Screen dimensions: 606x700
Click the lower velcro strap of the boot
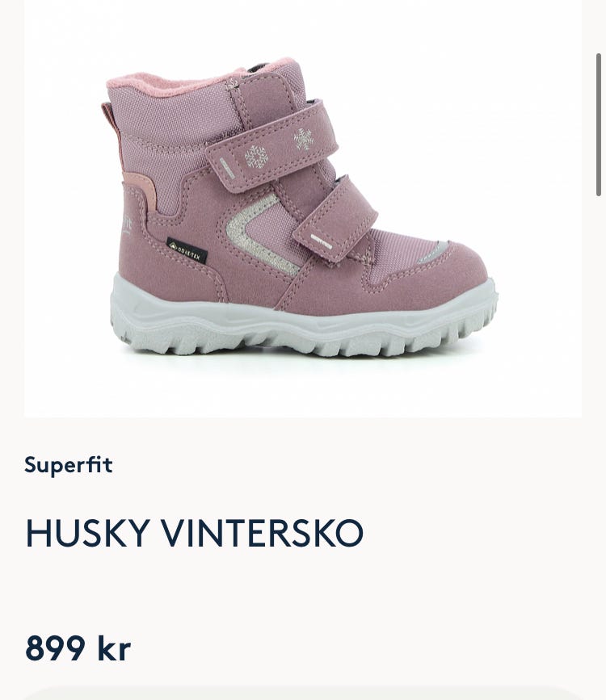335,219
